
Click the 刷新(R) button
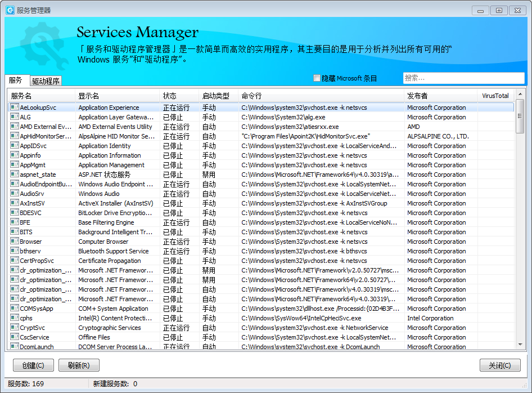pos(79,365)
